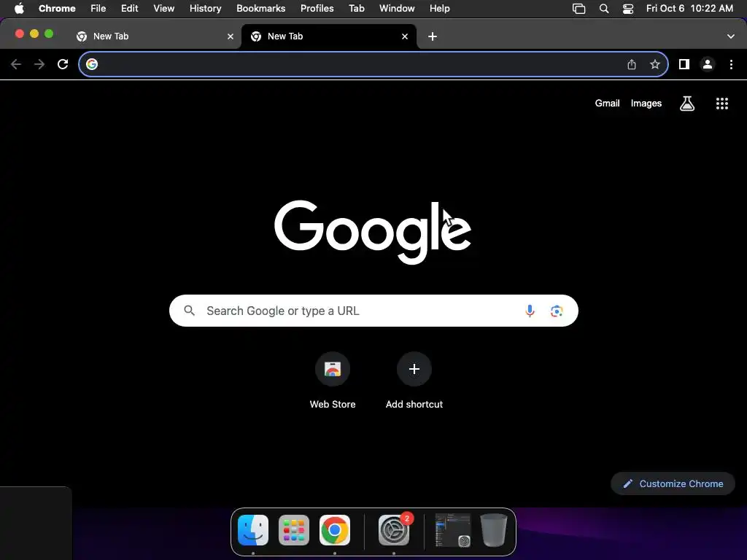Click the date and time in menu bar
Image resolution: width=747 pixels, height=560 pixels.
click(x=689, y=9)
